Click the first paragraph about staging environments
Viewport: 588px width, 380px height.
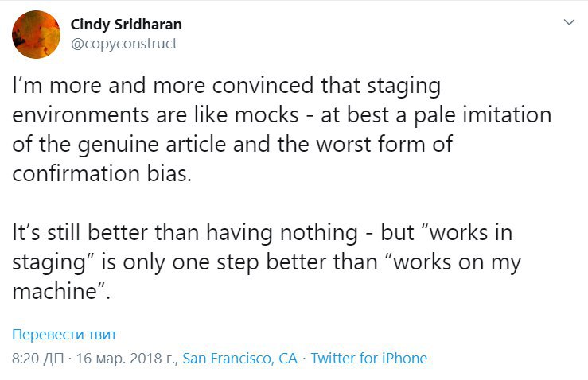point(282,130)
